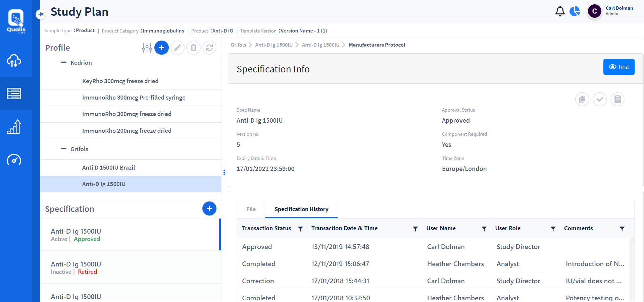644x302 pixels.
Task: Open notifications via the bell icon
Action: (559, 11)
